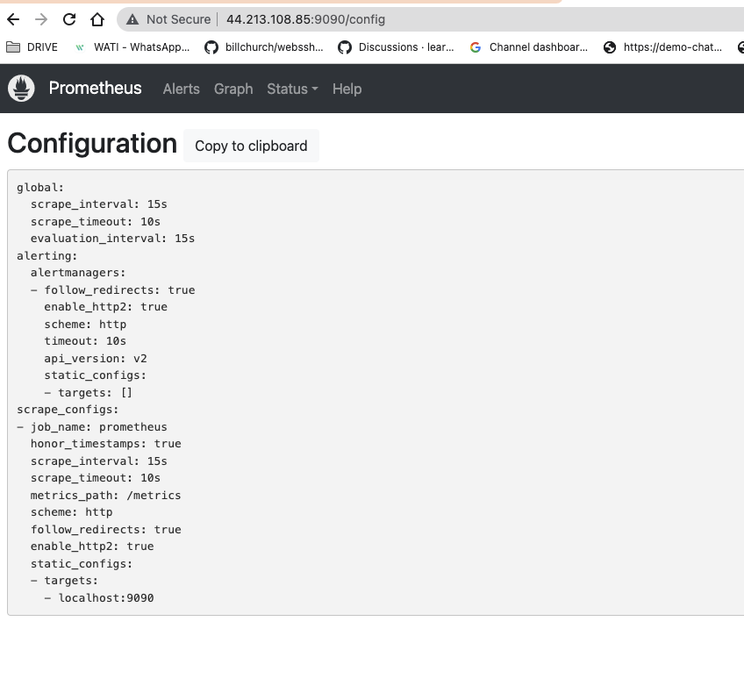Open the Help page

pos(347,89)
